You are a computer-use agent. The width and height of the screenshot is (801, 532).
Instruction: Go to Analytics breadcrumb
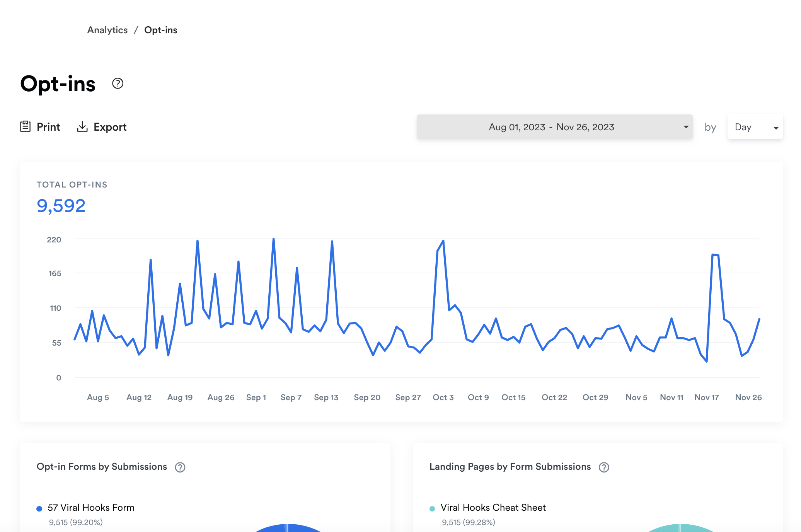point(107,30)
